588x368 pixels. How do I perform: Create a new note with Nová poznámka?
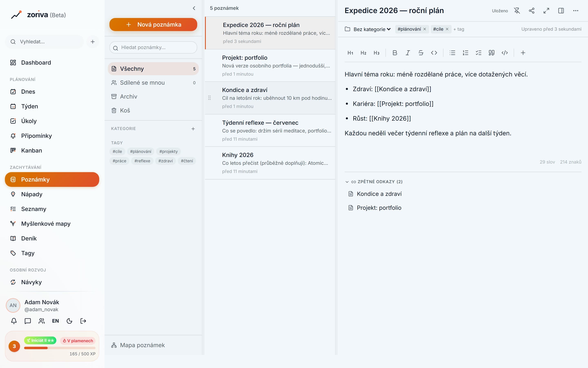tap(153, 25)
